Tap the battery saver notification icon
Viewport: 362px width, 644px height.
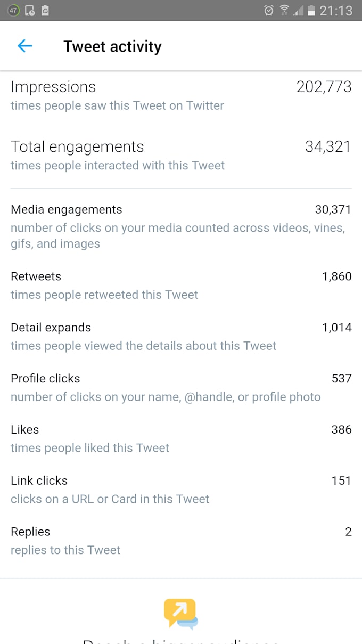[x=45, y=11]
